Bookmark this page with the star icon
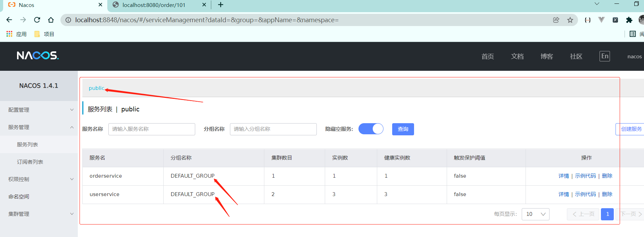This screenshot has width=644, height=237. 570,20
